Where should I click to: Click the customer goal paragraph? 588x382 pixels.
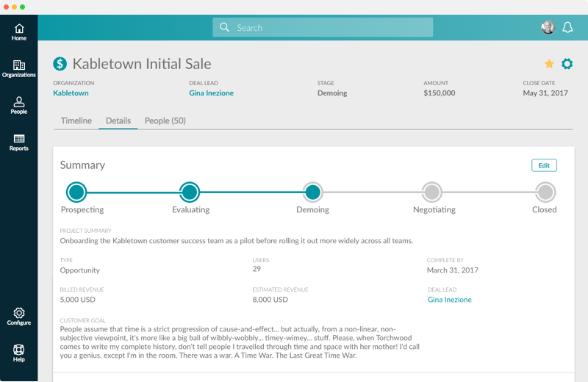coord(240,342)
